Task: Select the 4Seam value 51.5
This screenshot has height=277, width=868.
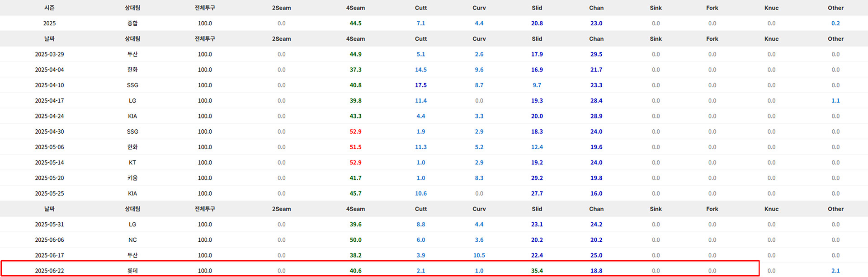Action: click(355, 147)
